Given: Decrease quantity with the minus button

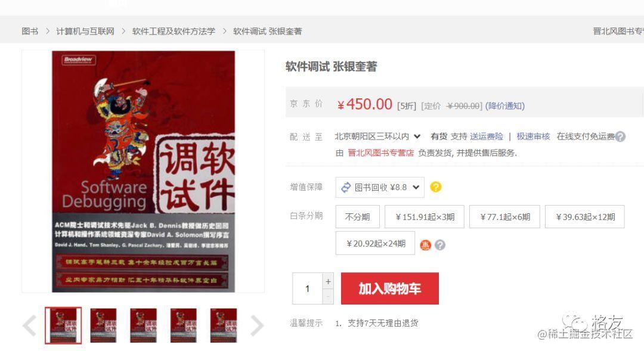Looking at the screenshot, I should tap(328, 296).
